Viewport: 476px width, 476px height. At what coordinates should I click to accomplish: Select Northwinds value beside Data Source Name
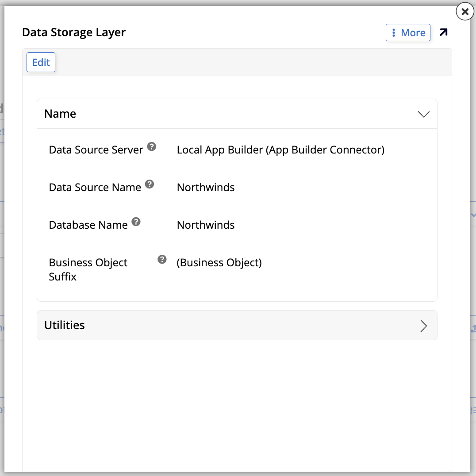[206, 187]
